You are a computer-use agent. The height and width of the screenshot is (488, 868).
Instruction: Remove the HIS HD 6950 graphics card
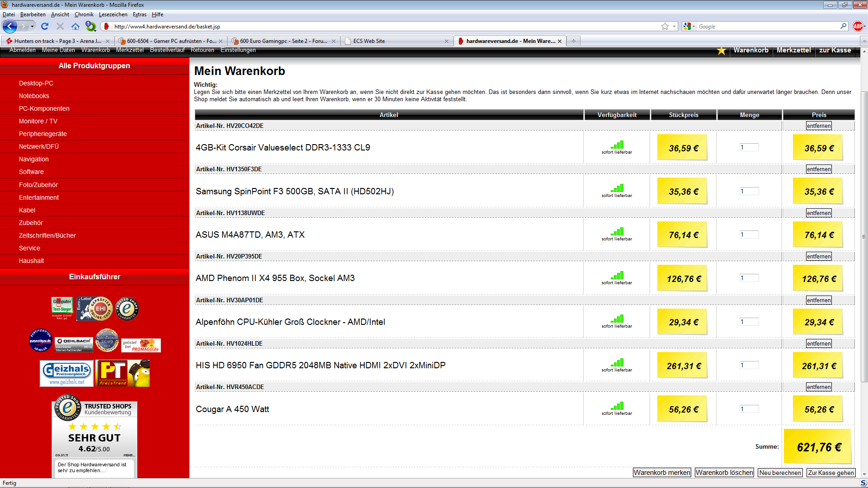pos(819,344)
